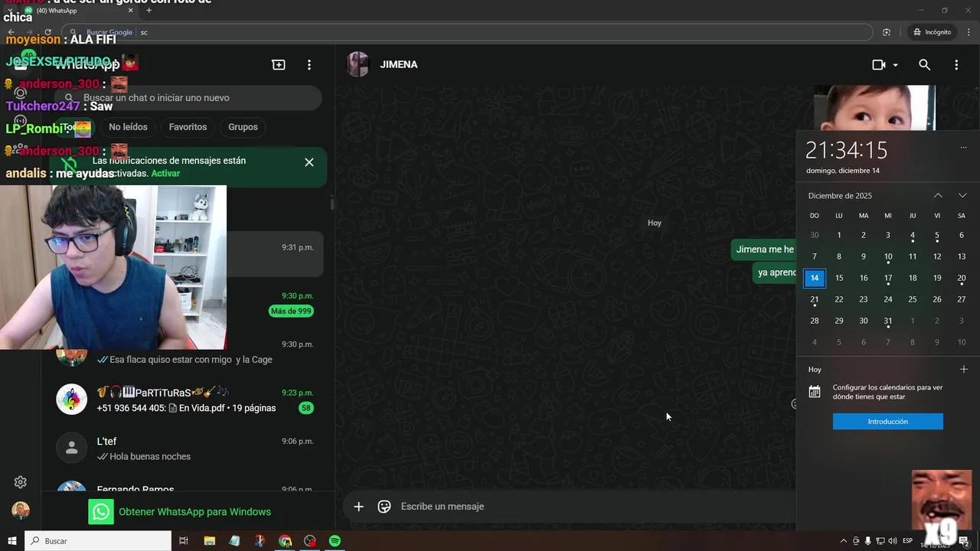Open the Chrome three-dot menu

click(x=969, y=32)
